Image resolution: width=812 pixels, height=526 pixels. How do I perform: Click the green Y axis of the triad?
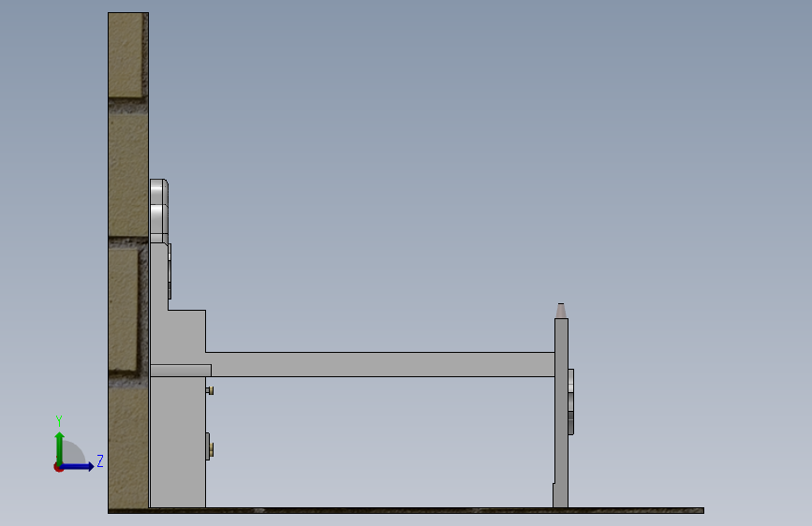60,447
